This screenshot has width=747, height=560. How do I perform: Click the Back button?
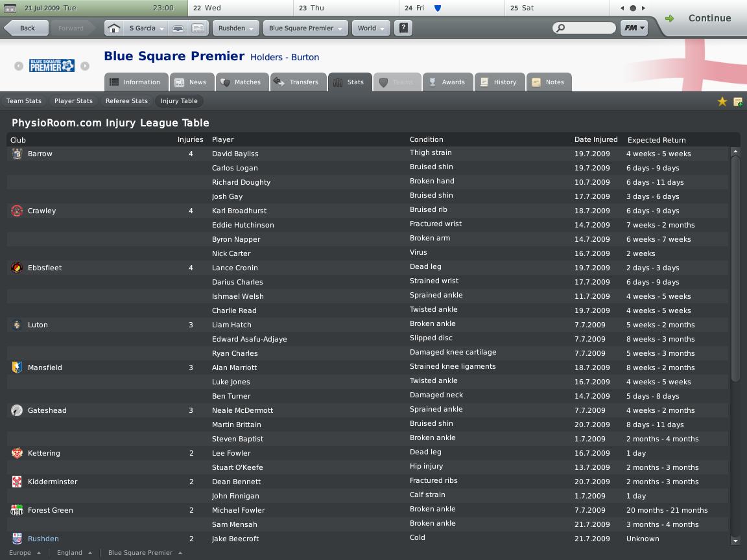pyautogui.click(x=27, y=29)
